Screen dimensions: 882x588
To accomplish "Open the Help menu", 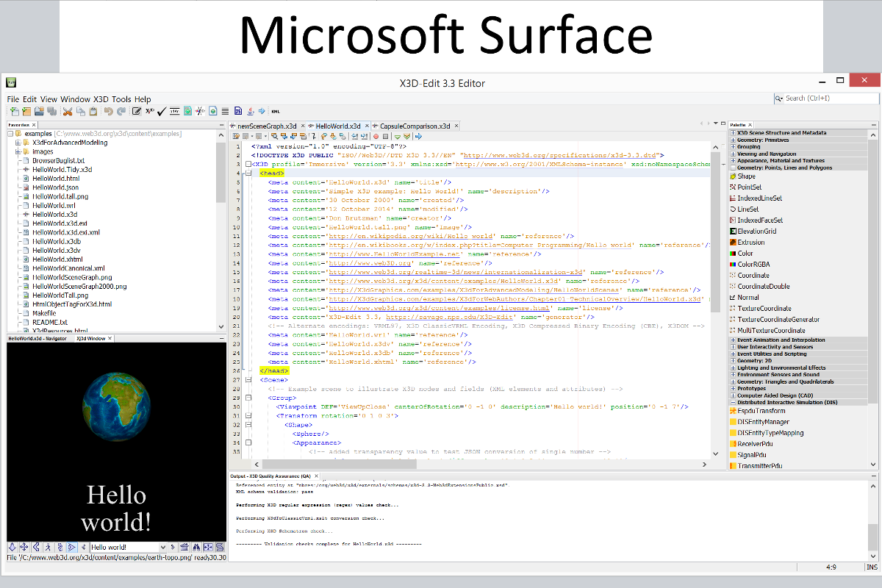I will [x=143, y=99].
